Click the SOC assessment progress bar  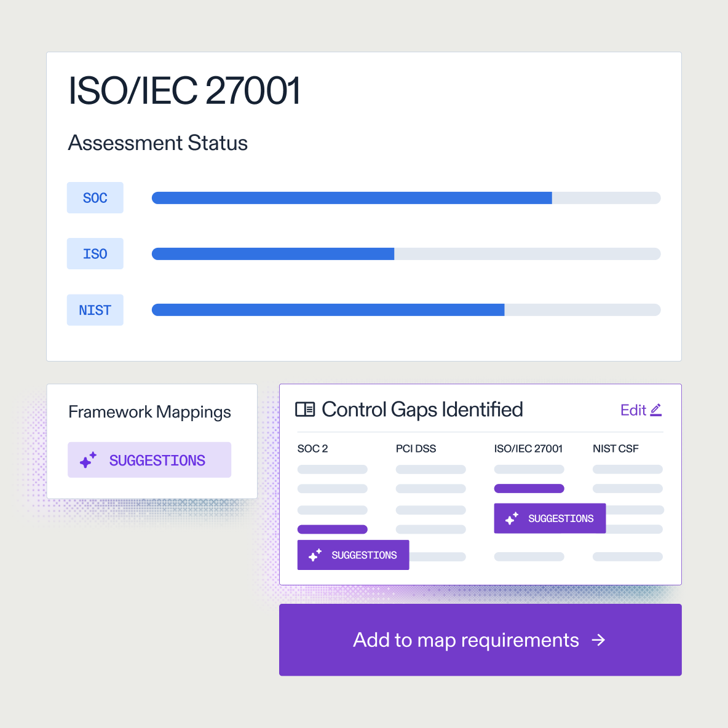(x=406, y=198)
